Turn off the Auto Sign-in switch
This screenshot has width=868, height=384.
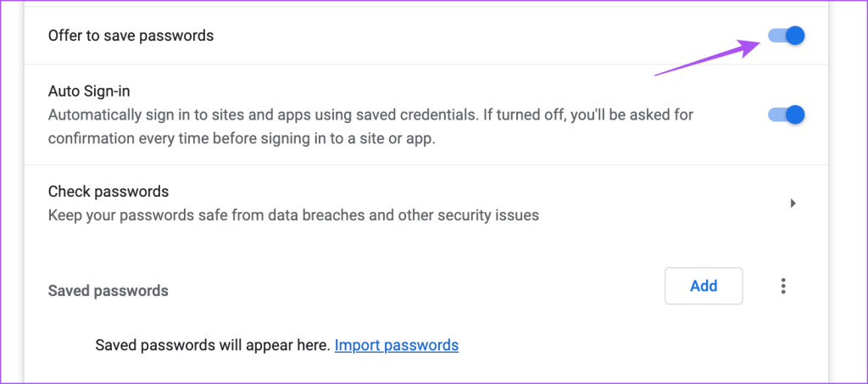[x=786, y=114]
